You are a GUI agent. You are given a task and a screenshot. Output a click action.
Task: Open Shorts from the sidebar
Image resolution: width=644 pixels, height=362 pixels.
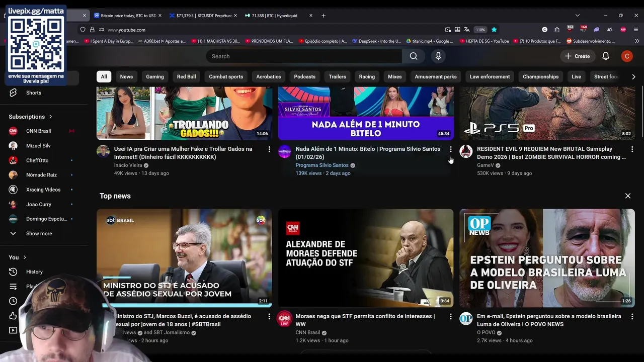(x=33, y=93)
